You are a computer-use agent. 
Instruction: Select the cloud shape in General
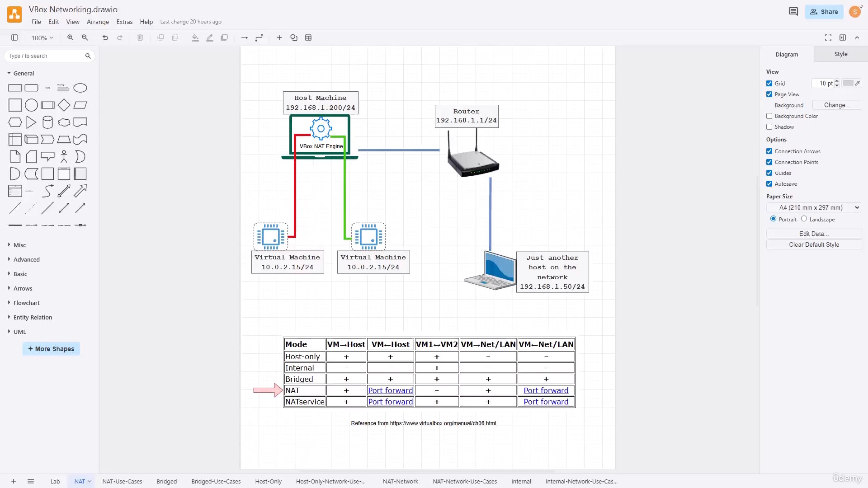(x=64, y=122)
